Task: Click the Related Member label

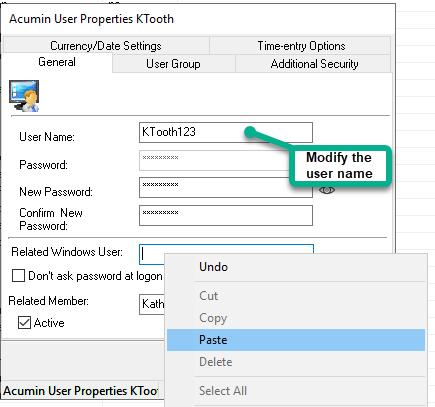Action: [x=49, y=301]
